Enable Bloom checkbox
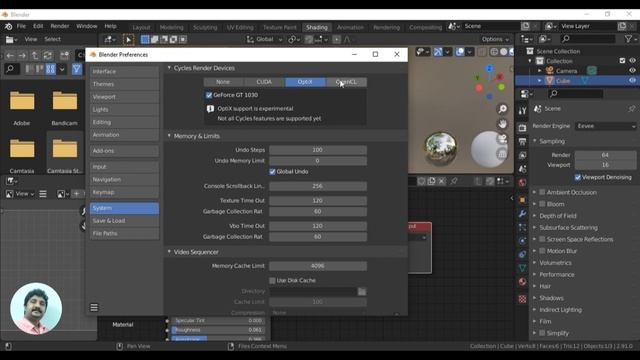The image size is (640, 360). tap(542, 204)
